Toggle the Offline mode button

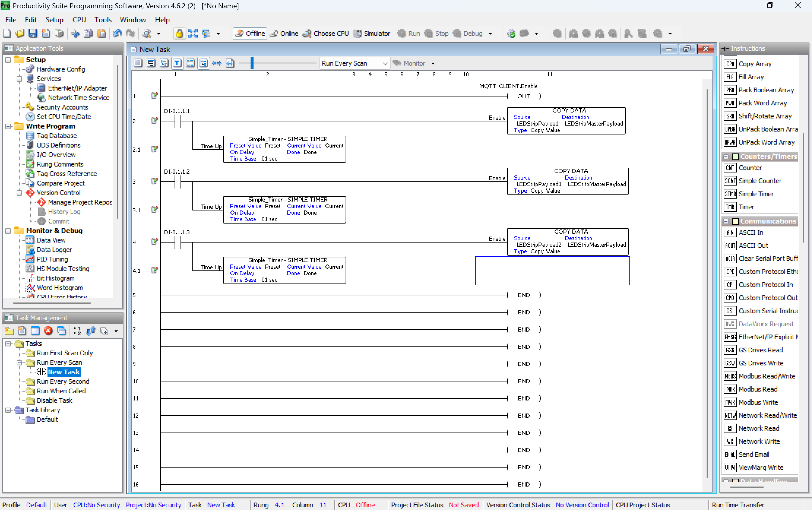[250, 33]
